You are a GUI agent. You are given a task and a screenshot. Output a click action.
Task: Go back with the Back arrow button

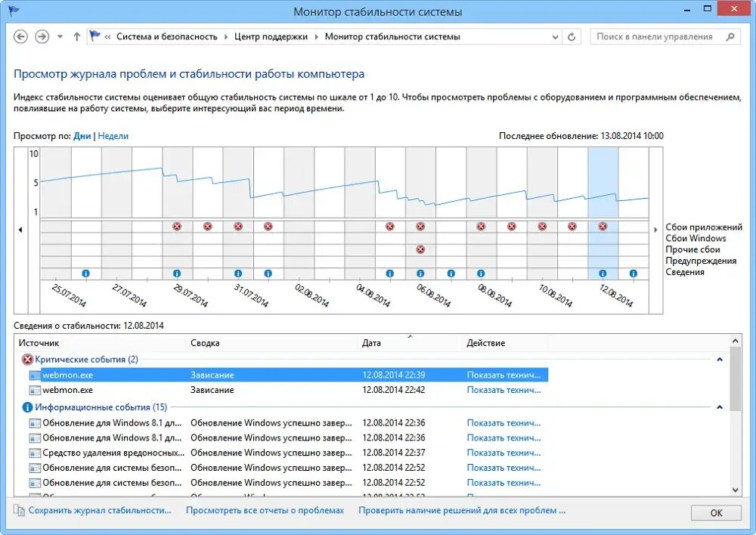[20, 36]
